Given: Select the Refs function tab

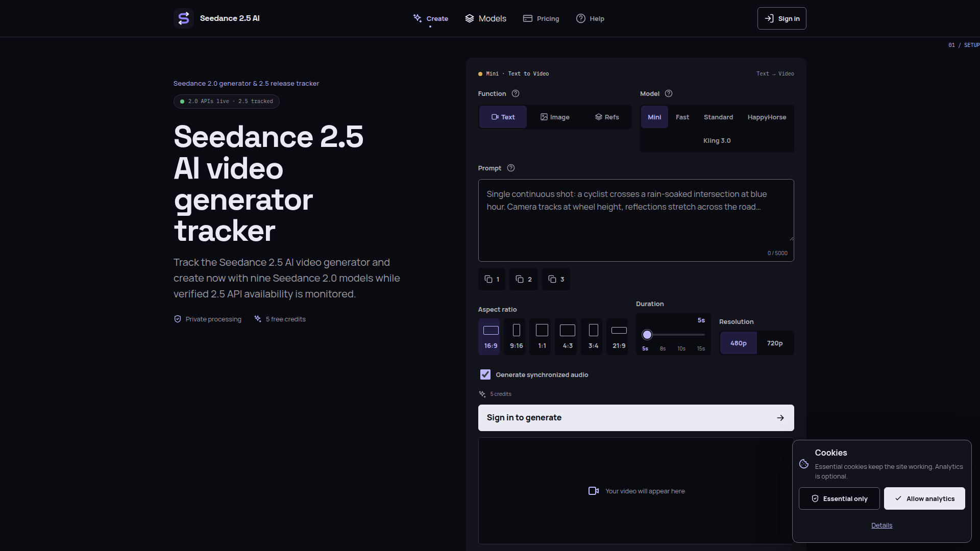Looking at the screenshot, I should coord(607,117).
